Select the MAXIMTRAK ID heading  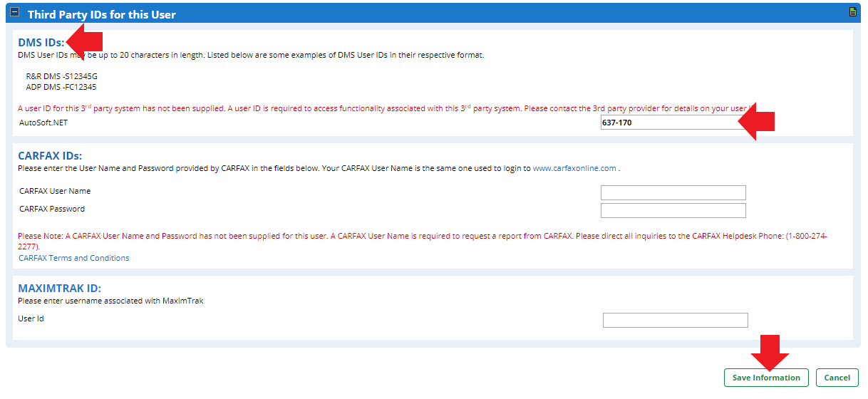click(60, 289)
